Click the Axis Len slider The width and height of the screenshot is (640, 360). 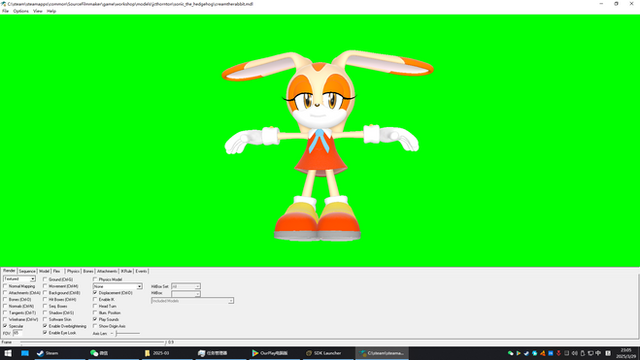click(x=128, y=333)
